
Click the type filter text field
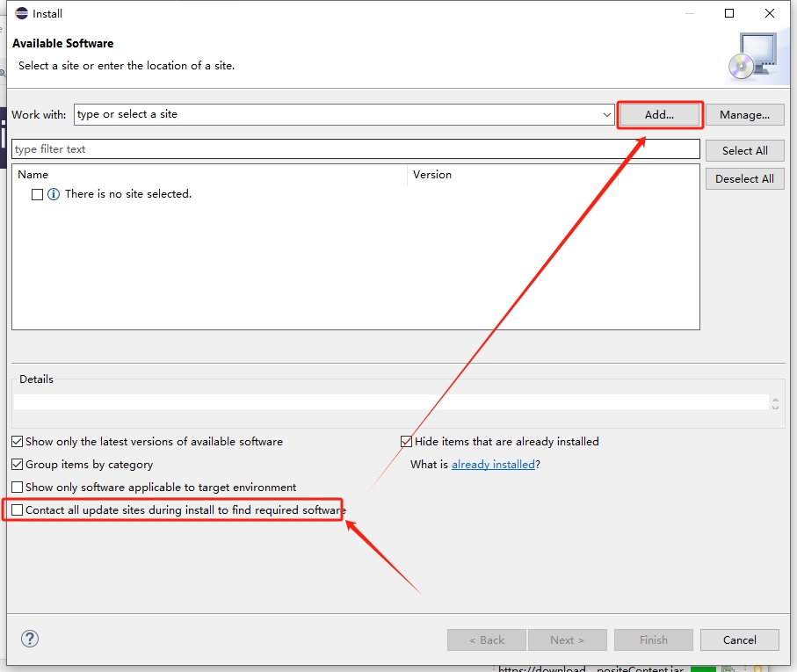(356, 149)
